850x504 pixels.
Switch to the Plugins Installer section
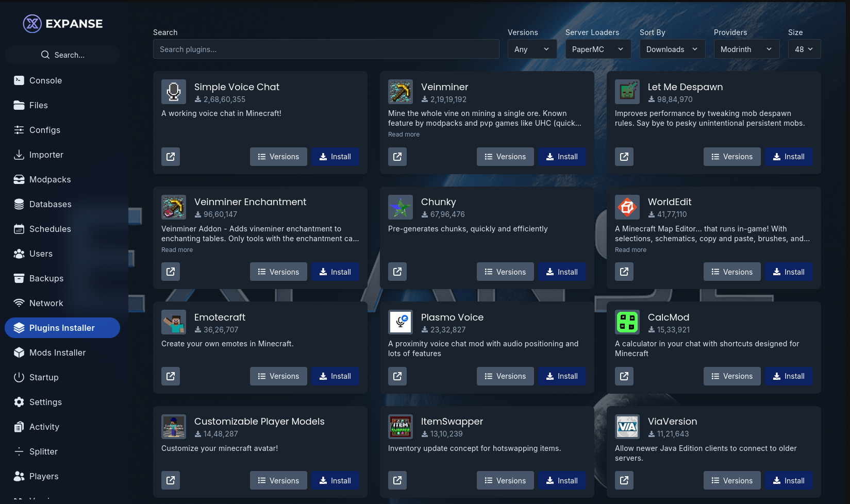click(62, 328)
